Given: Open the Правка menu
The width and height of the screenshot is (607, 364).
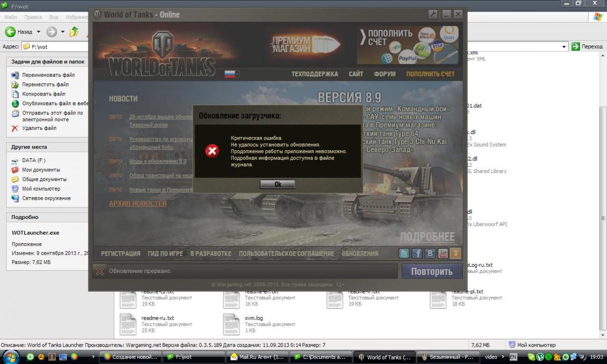Looking at the screenshot, I should click(33, 17).
